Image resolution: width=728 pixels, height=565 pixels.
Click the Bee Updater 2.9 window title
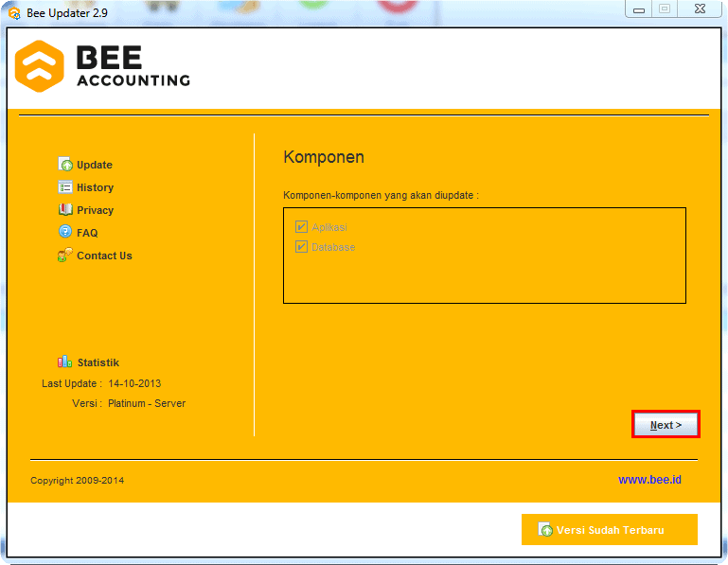click(x=67, y=13)
